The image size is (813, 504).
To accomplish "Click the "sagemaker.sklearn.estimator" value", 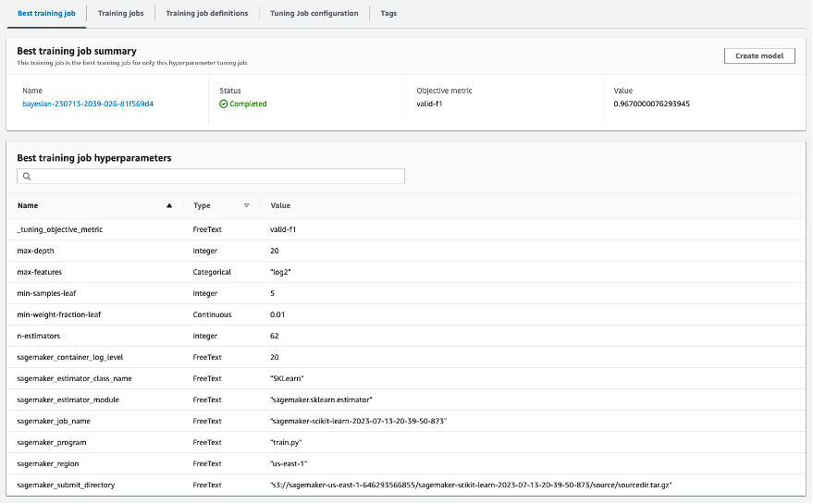I will (x=321, y=400).
